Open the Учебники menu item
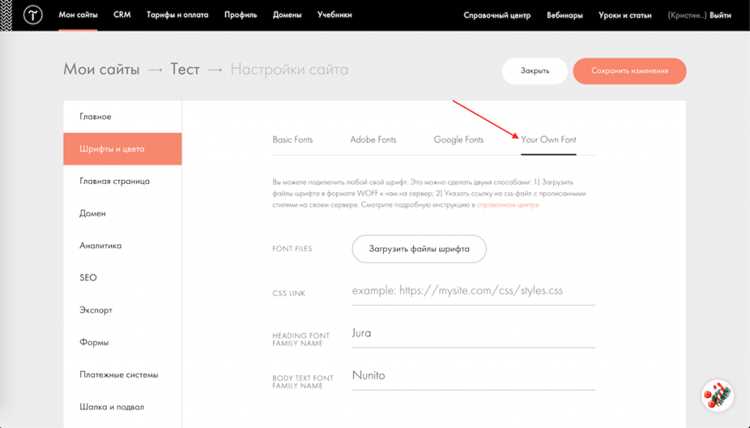 click(x=334, y=15)
